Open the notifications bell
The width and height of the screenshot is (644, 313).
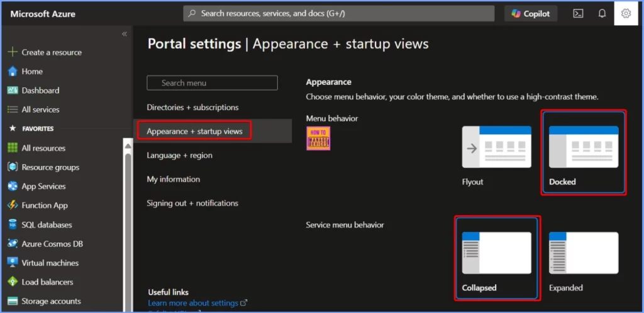[x=602, y=14]
